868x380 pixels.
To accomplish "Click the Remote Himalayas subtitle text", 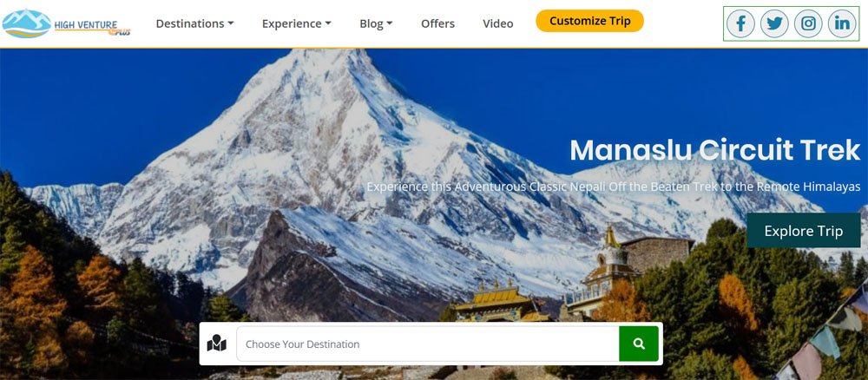I will 818,187.
